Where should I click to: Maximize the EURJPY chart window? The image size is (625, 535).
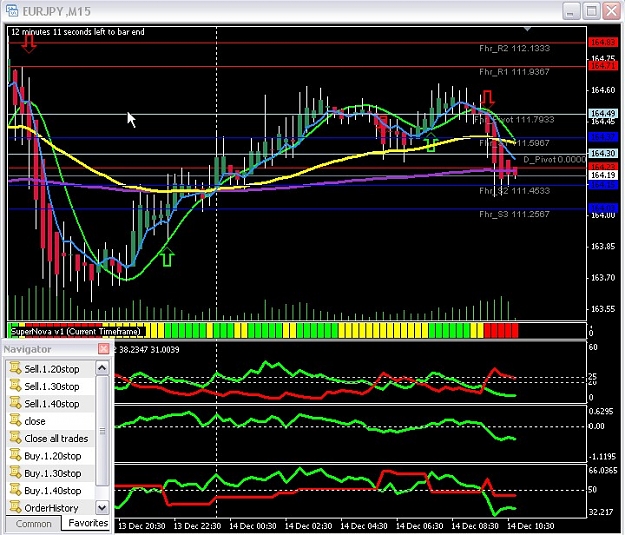[591, 11]
